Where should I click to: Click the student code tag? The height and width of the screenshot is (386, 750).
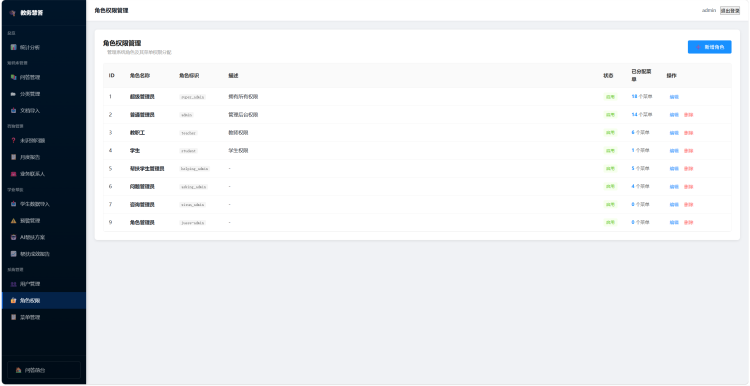[188, 151]
